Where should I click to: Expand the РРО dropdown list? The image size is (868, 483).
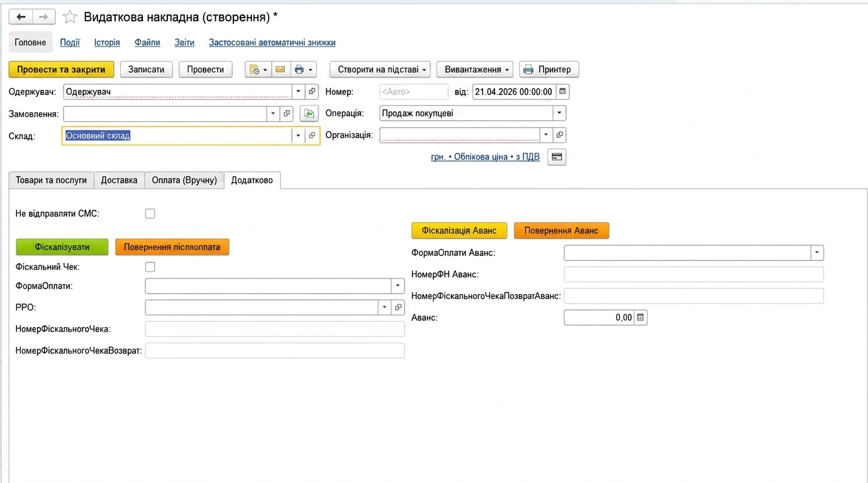pos(384,307)
